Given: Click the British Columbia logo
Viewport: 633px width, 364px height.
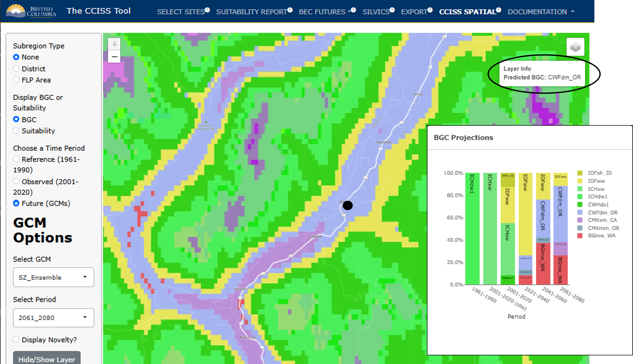Looking at the screenshot, I should 31,11.
